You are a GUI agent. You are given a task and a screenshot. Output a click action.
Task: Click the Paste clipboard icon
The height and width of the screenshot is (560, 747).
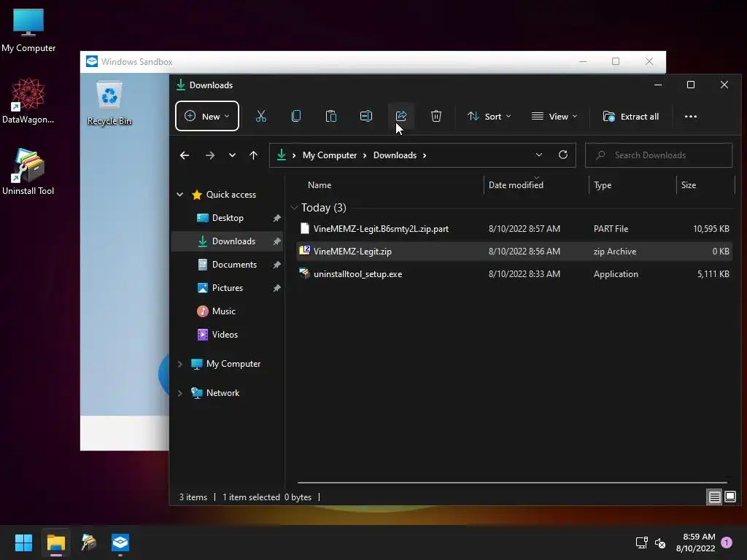331,116
